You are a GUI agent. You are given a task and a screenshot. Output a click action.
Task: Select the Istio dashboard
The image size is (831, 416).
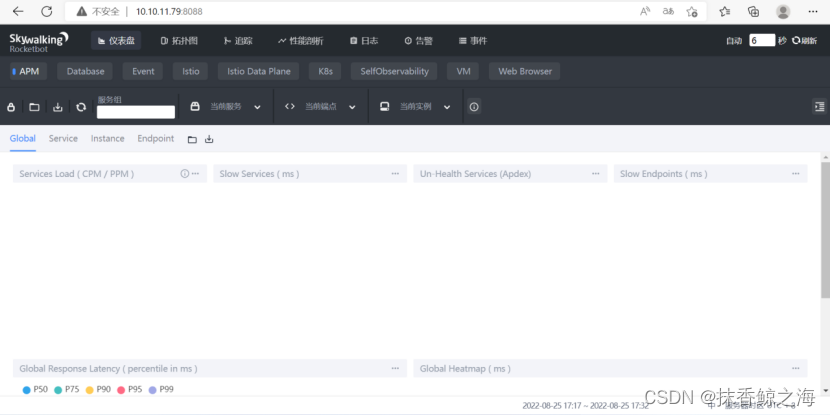190,71
